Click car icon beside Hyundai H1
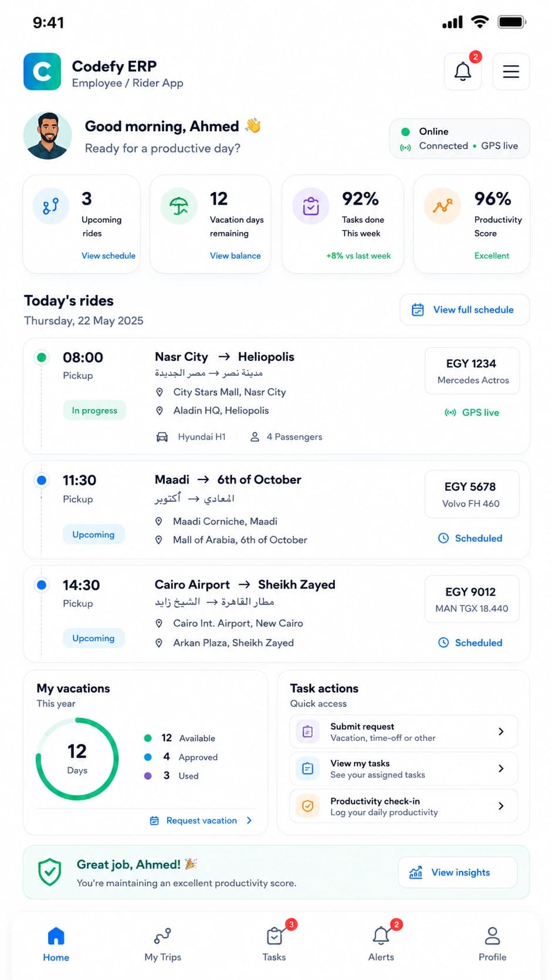 tap(162, 437)
